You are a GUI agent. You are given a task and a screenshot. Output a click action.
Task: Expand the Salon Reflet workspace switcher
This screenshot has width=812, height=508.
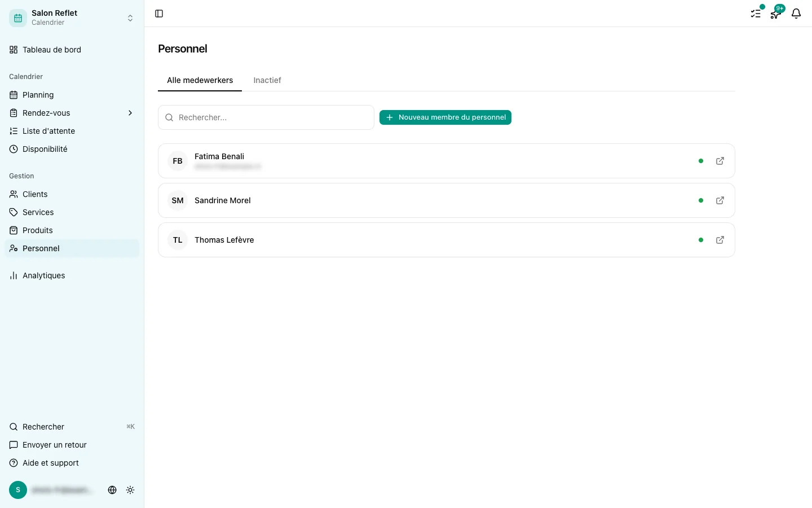coord(72,18)
